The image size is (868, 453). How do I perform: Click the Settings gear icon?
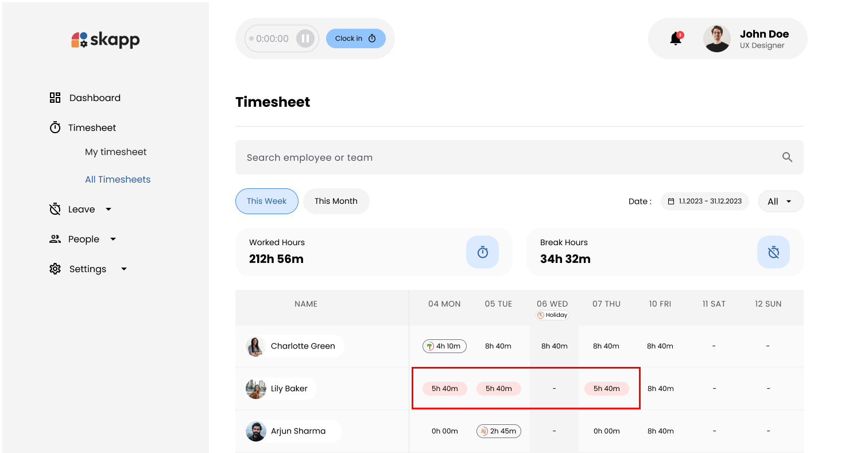[x=55, y=269]
